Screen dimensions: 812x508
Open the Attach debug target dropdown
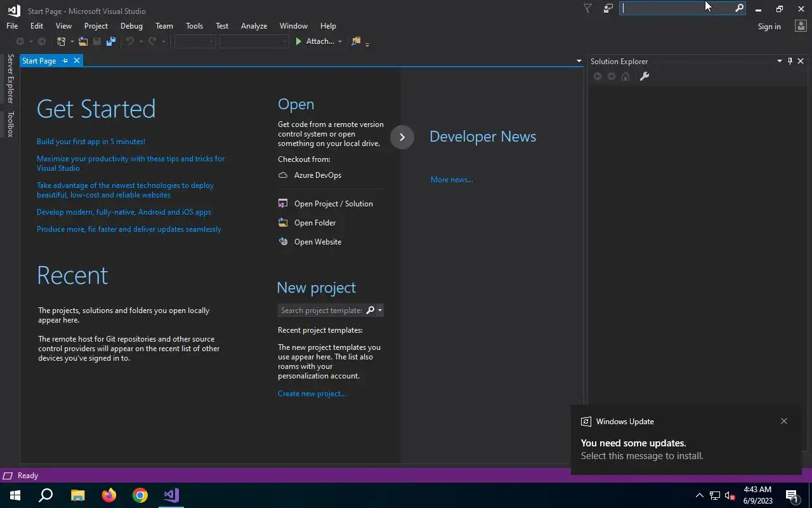click(x=340, y=42)
